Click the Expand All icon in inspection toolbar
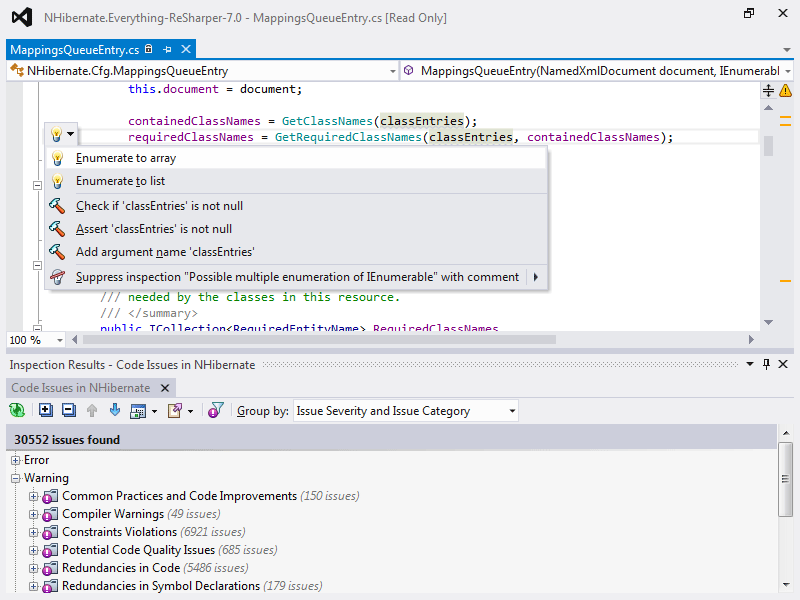Image resolution: width=800 pixels, height=600 pixels. [x=46, y=410]
